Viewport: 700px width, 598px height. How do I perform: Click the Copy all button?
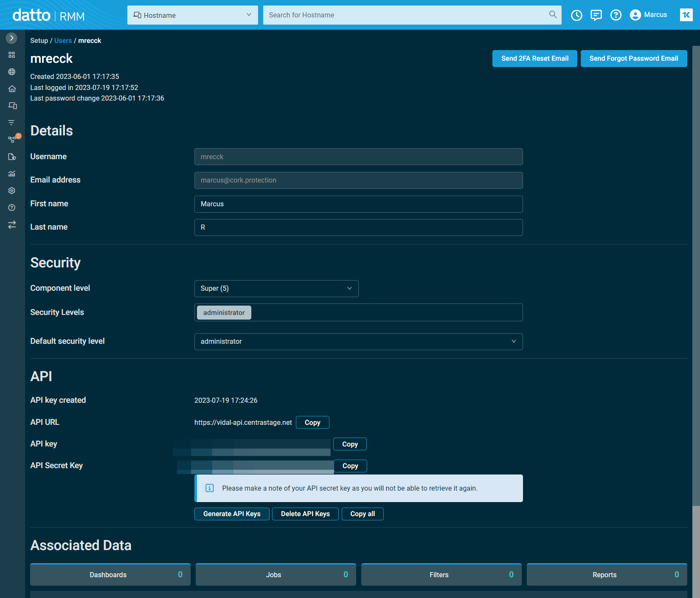tap(363, 514)
